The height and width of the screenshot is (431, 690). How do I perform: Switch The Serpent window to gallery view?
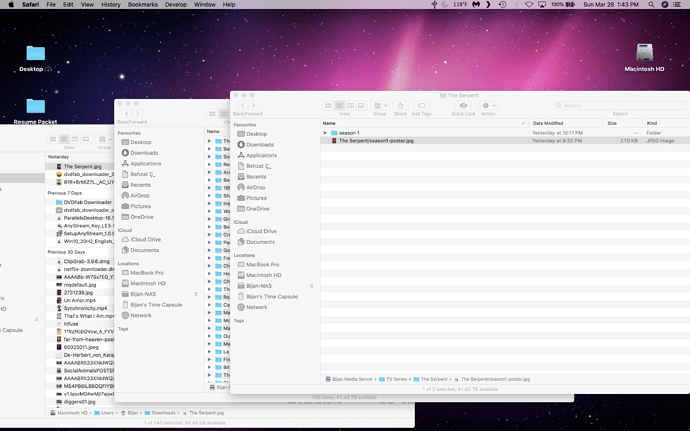click(361, 106)
